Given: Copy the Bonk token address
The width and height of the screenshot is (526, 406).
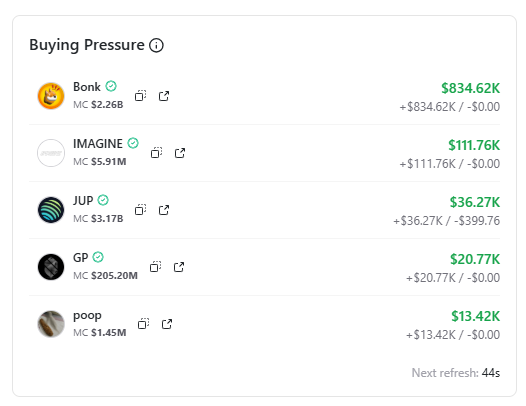Looking at the screenshot, I should pos(140,96).
